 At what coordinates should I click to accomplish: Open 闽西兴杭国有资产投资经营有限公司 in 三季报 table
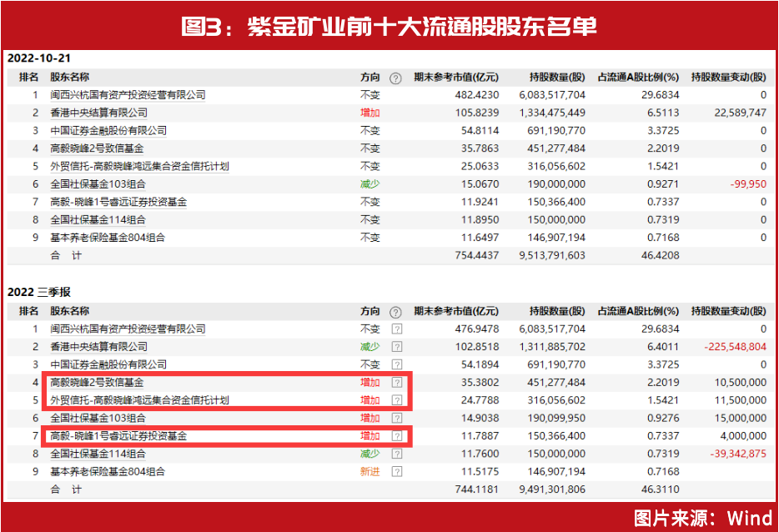(128, 329)
